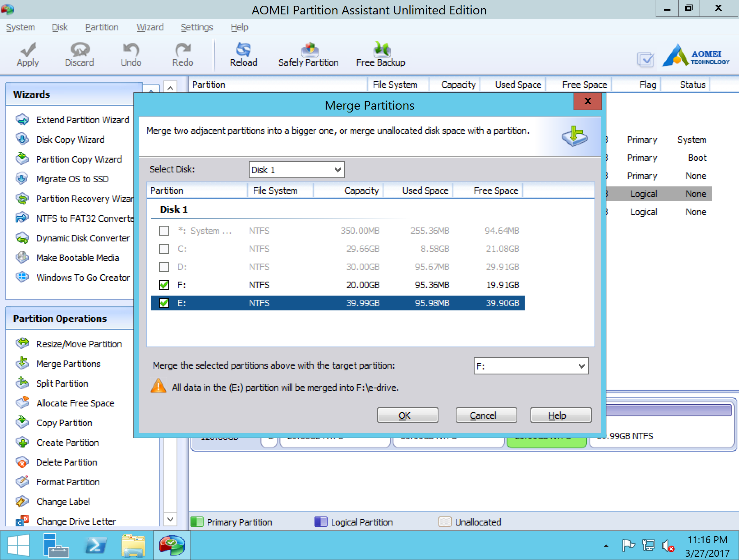
Task: Click Help in Merge Partitions dialog
Action: pos(561,415)
